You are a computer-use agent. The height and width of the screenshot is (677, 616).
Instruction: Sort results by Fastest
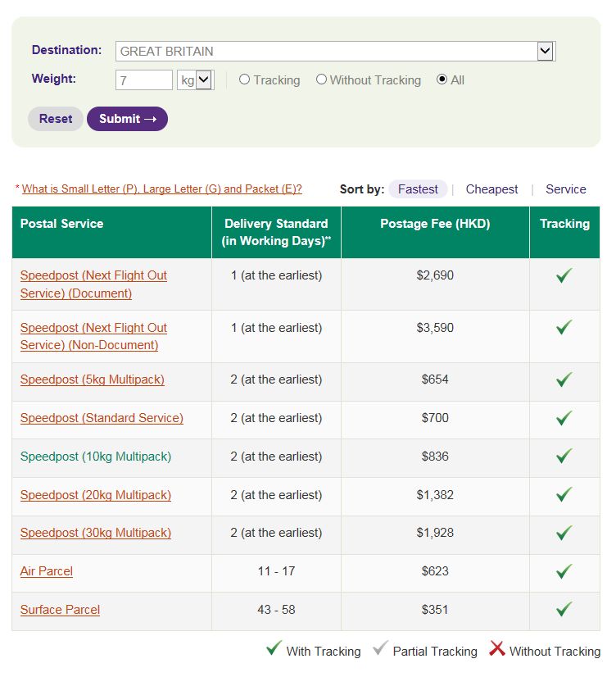point(418,189)
